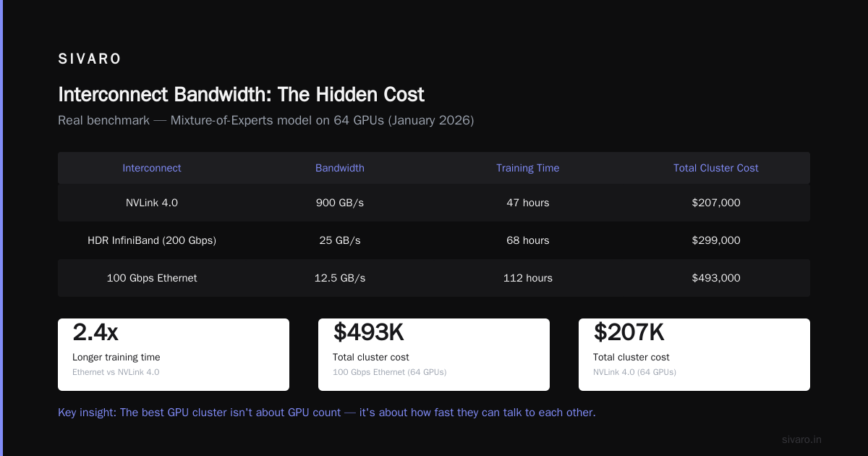Click the Interconnect Bandwidth headline
Image resolution: width=868 pixels, height=456 pixels.
(241, 95)
